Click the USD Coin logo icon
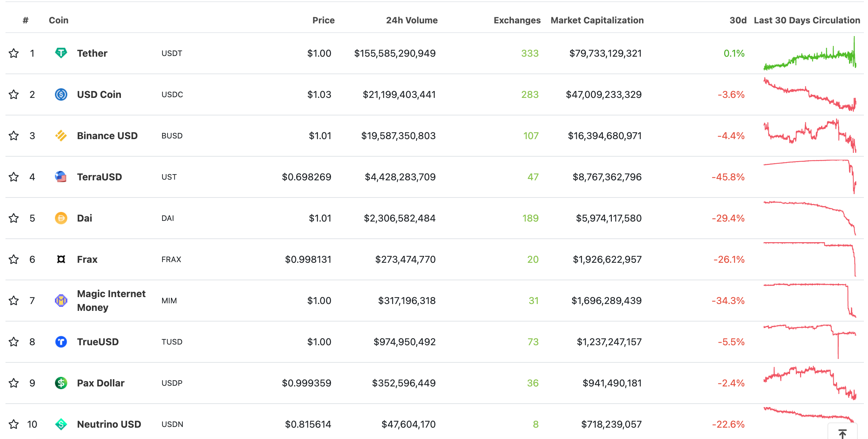The image size is (868, 439). (61, 94)
